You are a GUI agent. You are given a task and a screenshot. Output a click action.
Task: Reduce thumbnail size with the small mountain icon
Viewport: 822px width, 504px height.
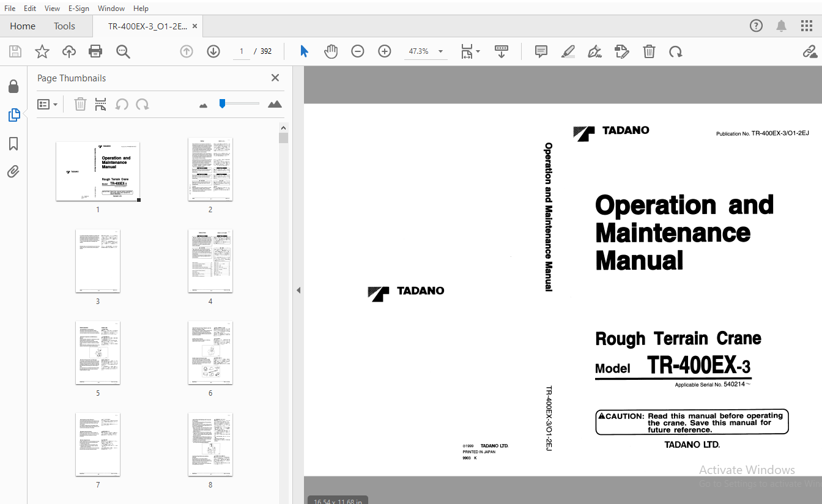[204, 105]
